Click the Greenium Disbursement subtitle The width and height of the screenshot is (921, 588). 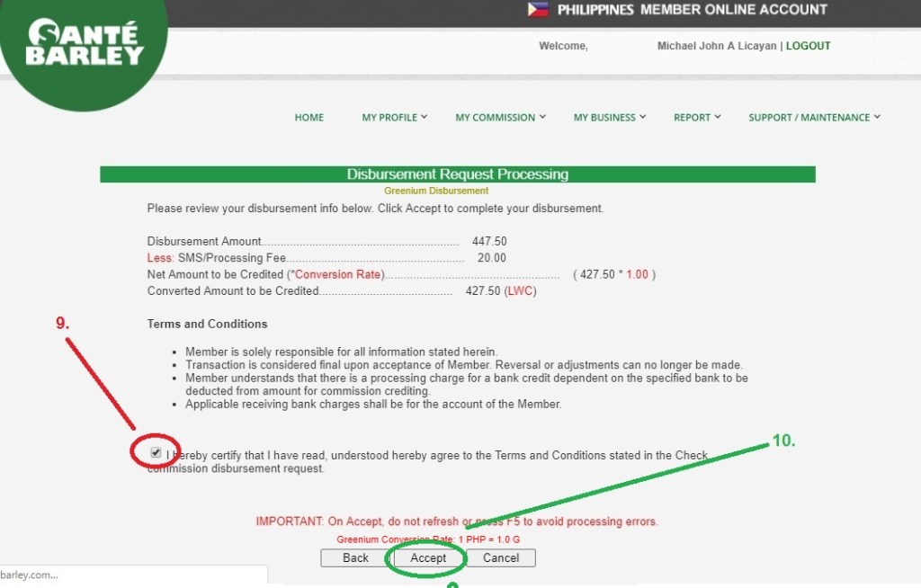pos(436,191)
